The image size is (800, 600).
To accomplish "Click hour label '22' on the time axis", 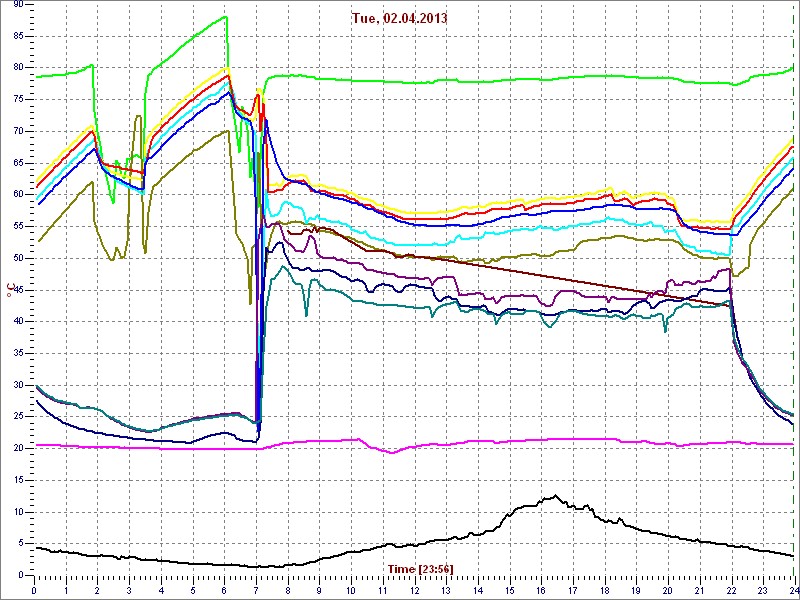I will [731, 590].
